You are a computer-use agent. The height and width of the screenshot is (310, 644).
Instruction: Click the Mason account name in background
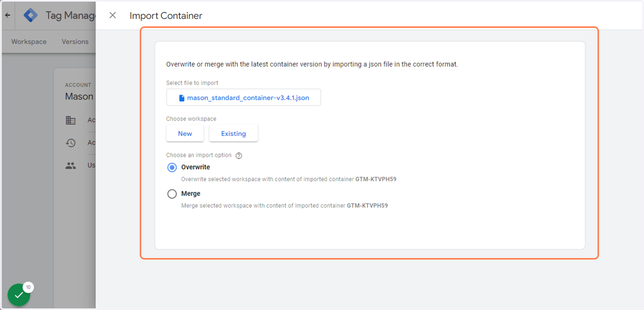tap(79, 97)
